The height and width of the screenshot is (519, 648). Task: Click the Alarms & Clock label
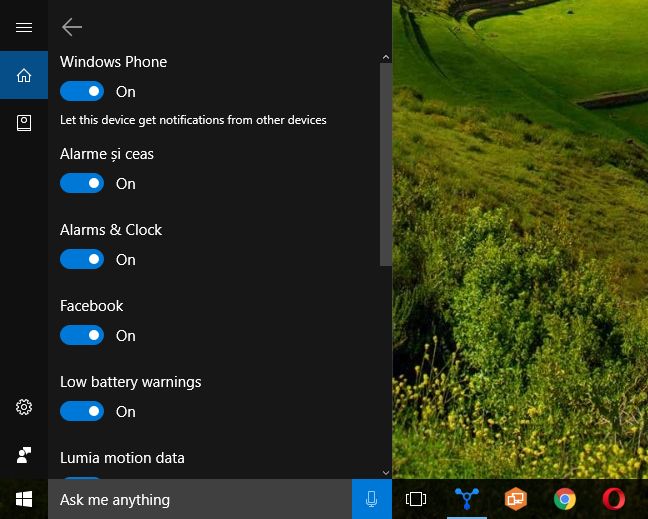coord(111,230)
